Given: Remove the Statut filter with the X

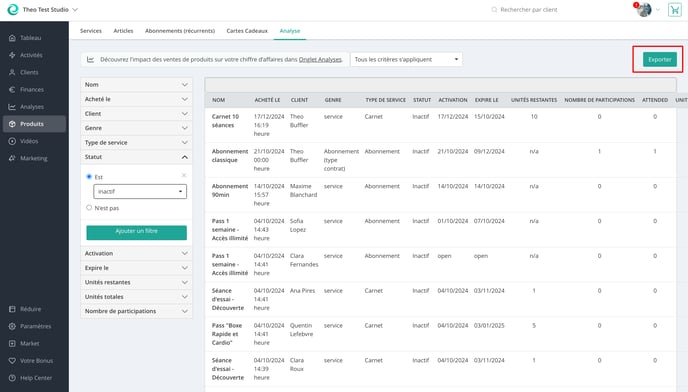Looking at the screenshot, I should tap(184, 175).
